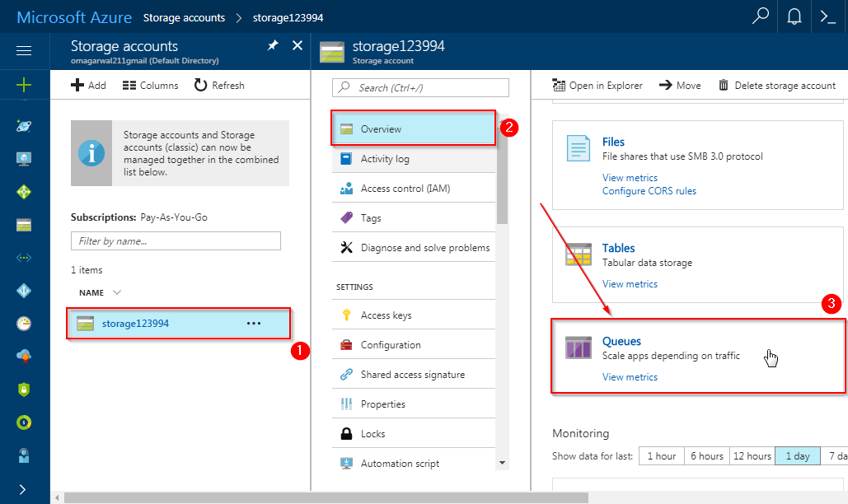848x504 pixels.
Task: Click storage123994 in the breadcrumb
Action: [x=288, y=17]
